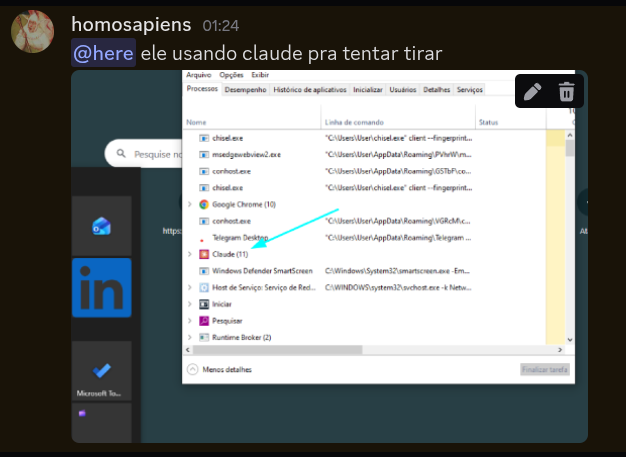Sort by the Linha de comando column header
Image resolution: width=626 pixels, height=457 pixels.
(x=398, y=122)
